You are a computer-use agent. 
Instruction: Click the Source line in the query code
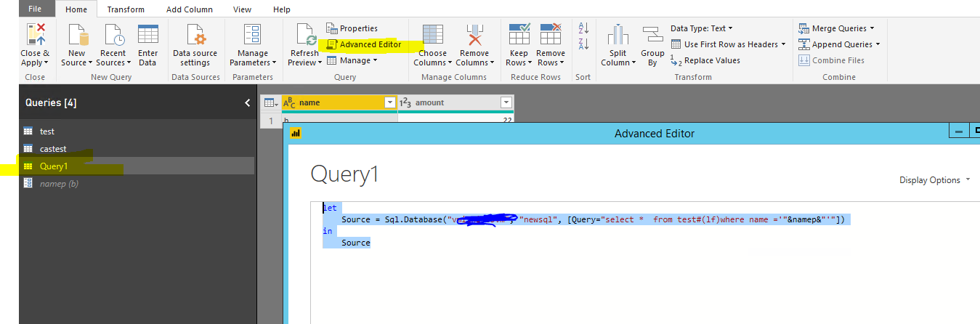[594, 219]
